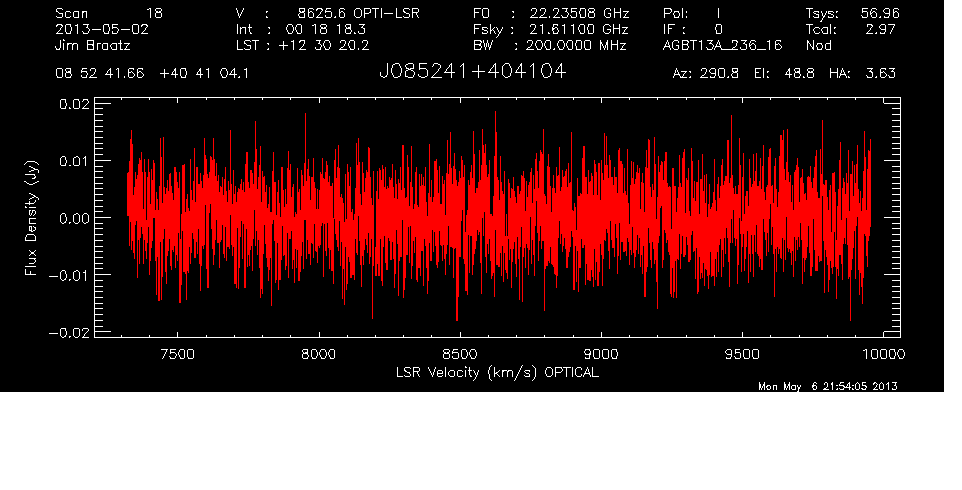Click the declination +40 41 04.1
Viewport: 962px width, 490px height.
click(x=204, y=74)
